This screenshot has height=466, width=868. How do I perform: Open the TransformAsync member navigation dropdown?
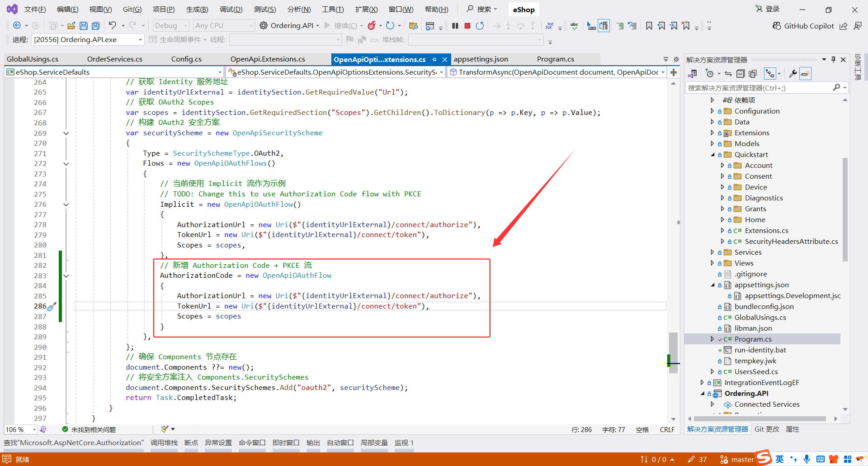coord(557,72)
